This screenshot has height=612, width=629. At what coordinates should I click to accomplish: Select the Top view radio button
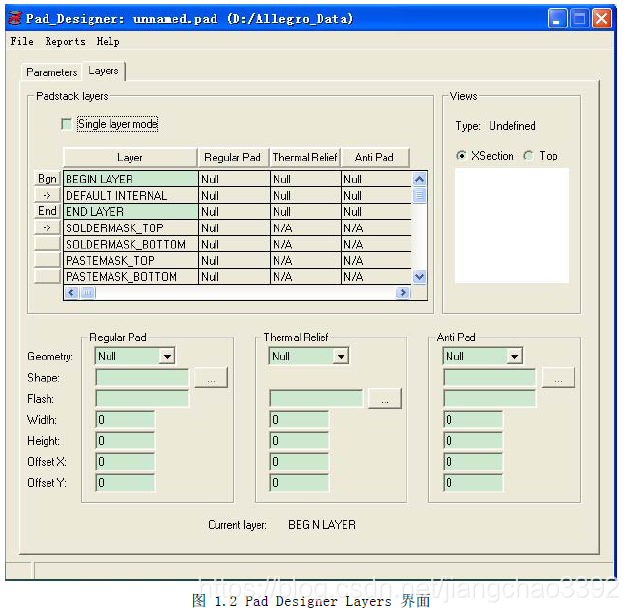(529, 156)
